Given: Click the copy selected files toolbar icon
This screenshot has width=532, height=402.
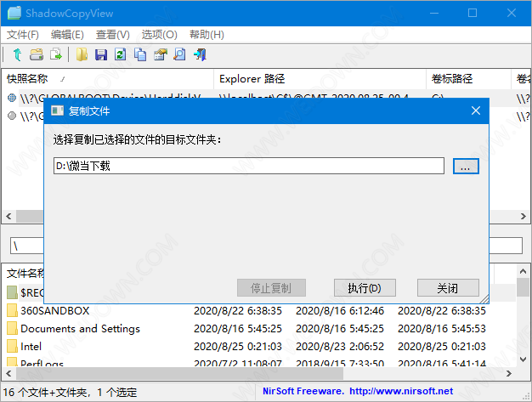Looking at the screenshot, I should (x=55, y=54).
